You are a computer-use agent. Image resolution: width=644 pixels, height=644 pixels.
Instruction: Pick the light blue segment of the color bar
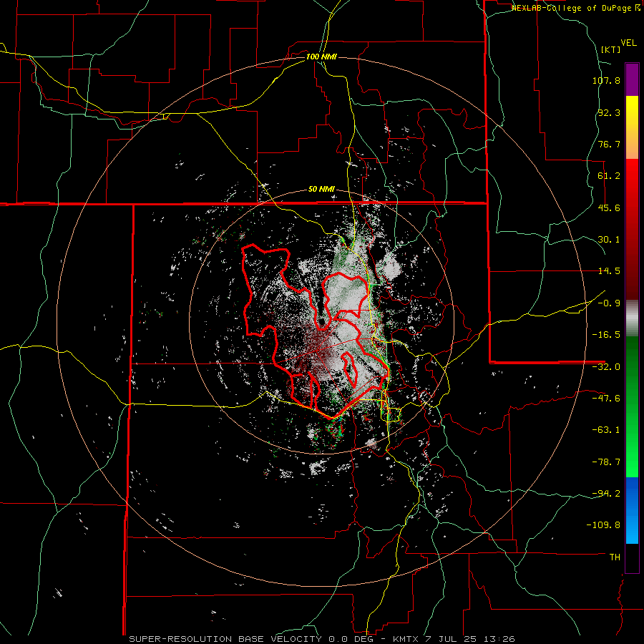(632, 530)
